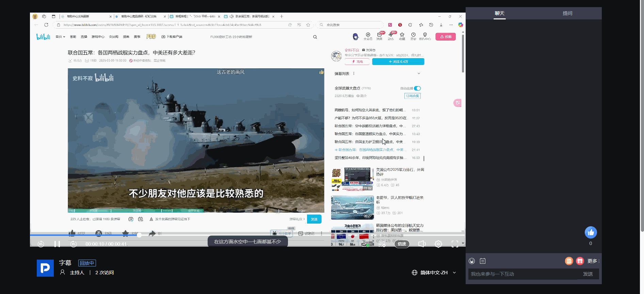Open the emoji picker in chat

click(x=472, y=261)
